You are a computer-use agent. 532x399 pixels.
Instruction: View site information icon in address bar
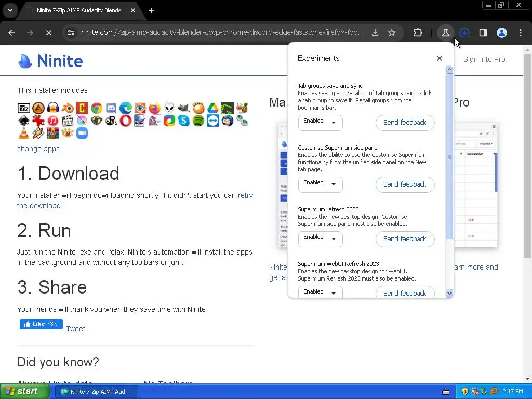[x=71, y=33]
